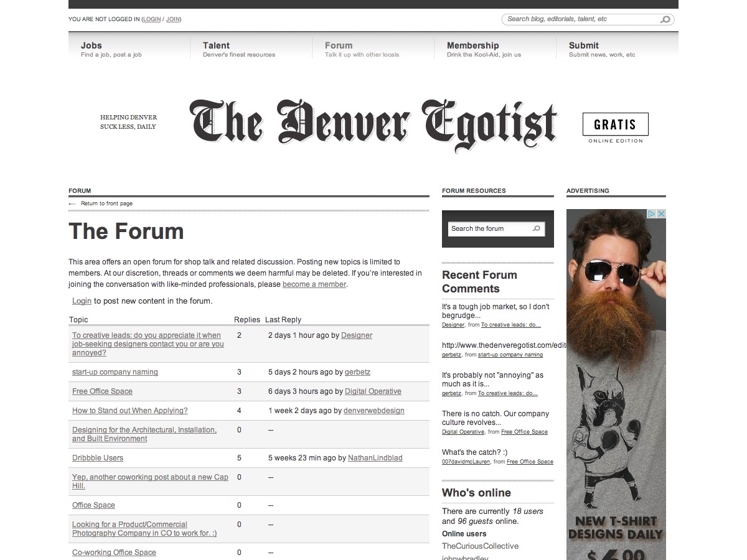Click the JOIN link in the top bar

[x=173, y=19]
